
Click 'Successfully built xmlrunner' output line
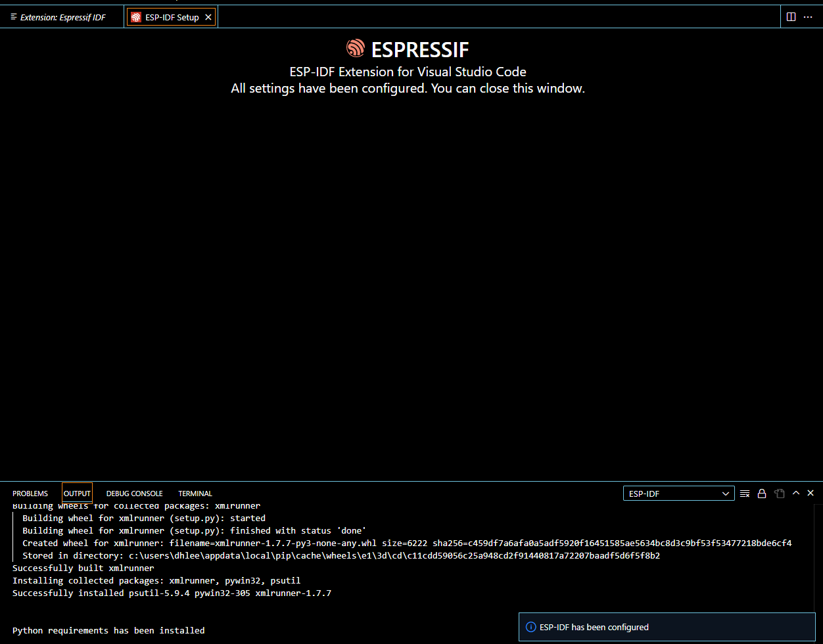(83, 568)
